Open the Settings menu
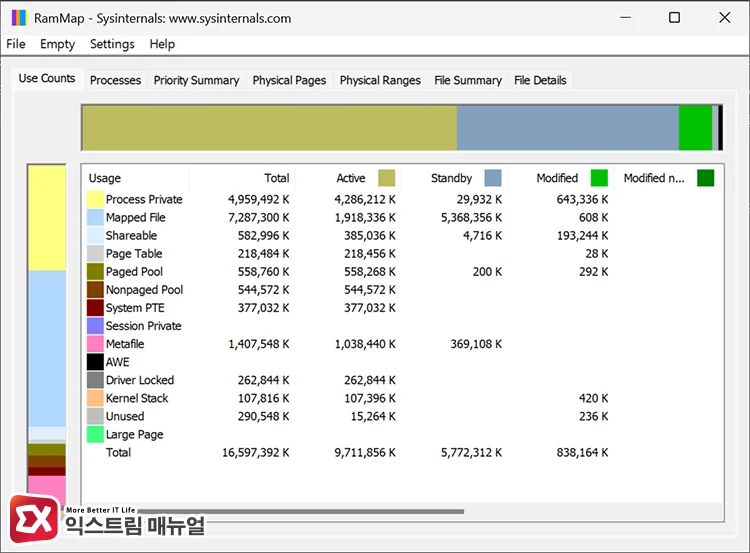The image size is (750, 553). [x=112, y=44]
